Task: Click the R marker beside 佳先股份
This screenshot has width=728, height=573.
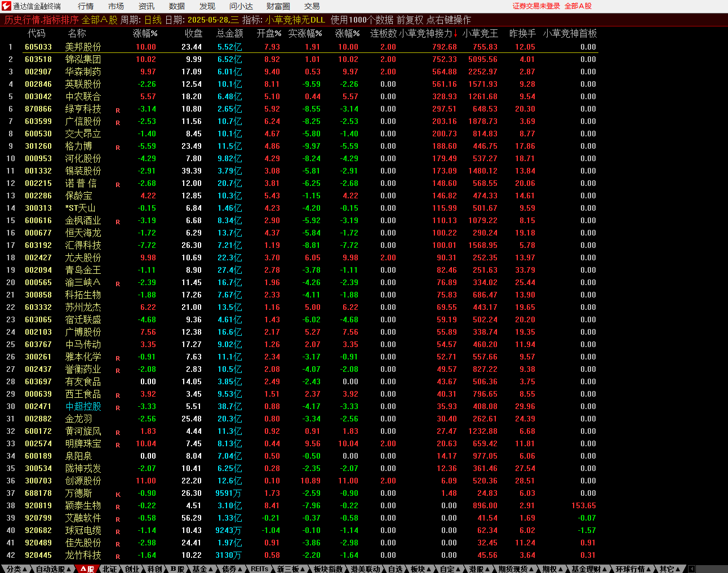Action: 118,544
